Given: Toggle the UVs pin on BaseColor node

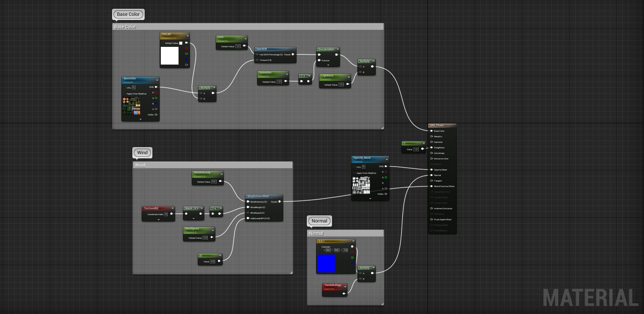Looking at the screenshot, I should [124, 88].
